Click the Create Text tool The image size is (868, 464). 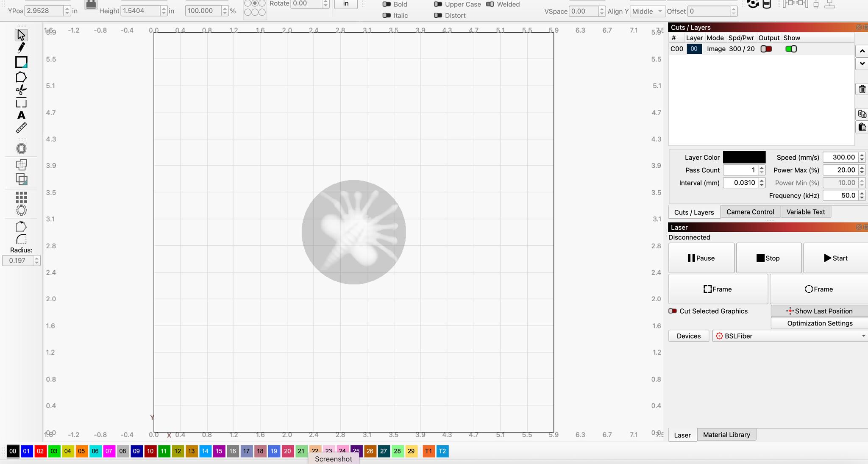(x=21, y=115)
